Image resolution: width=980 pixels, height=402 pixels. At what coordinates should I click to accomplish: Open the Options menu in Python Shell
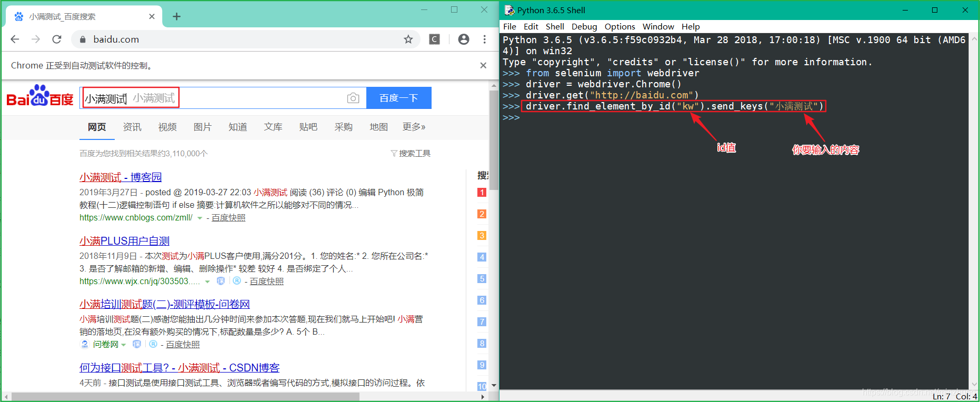(619, 27)
